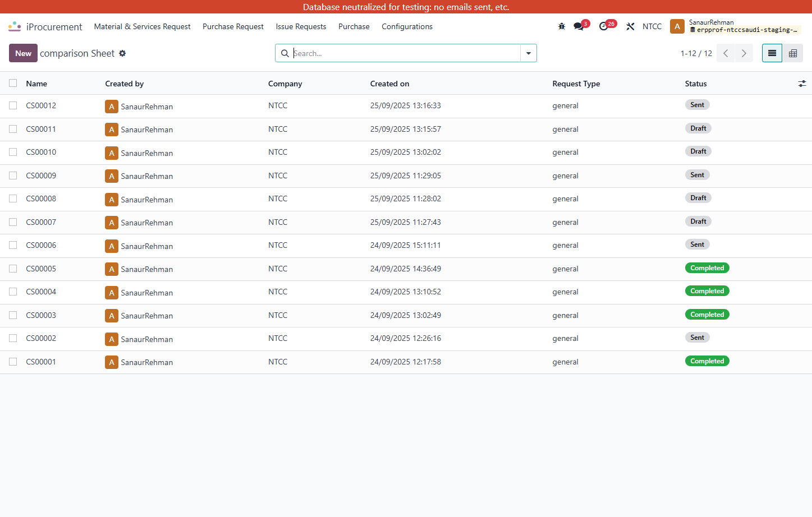The height and width of the screenshot is (517, 812).
Task: Open activities clock icon with 26 badge
Action: (604, 26)
